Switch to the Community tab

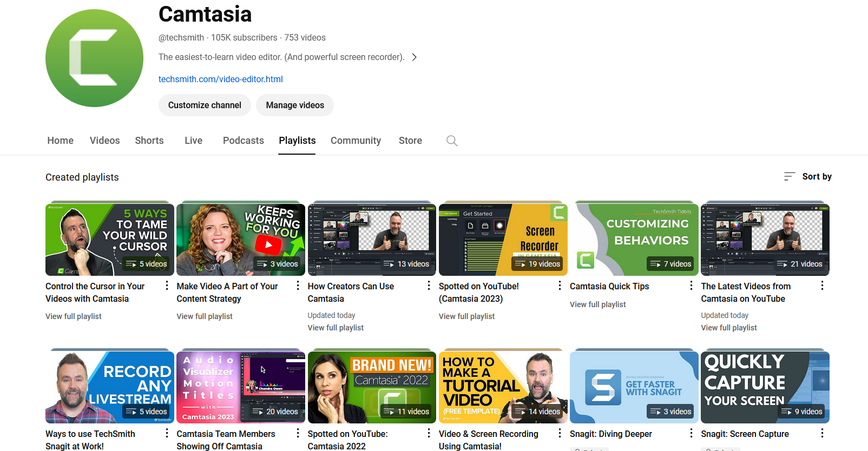[x=356, y=141]
